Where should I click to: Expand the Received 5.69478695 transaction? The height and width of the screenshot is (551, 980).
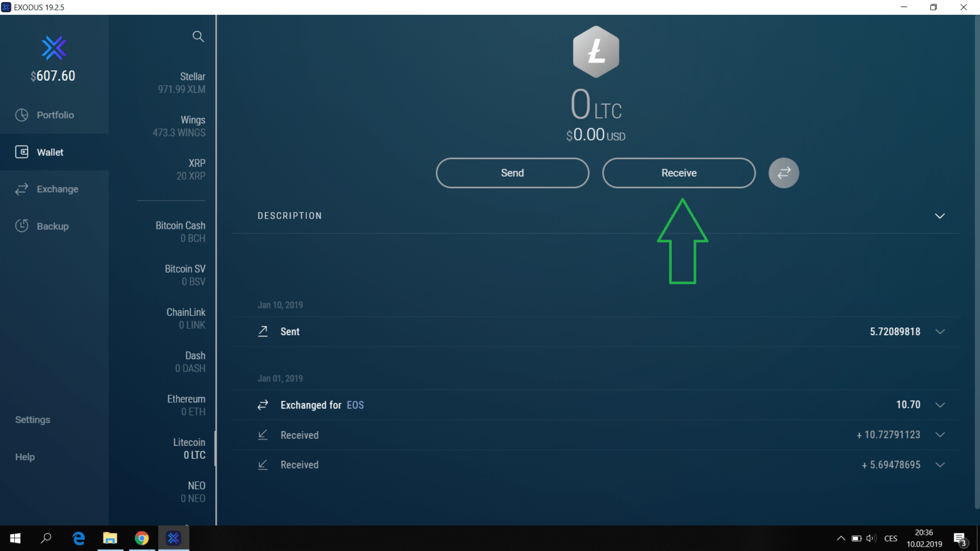940,465
